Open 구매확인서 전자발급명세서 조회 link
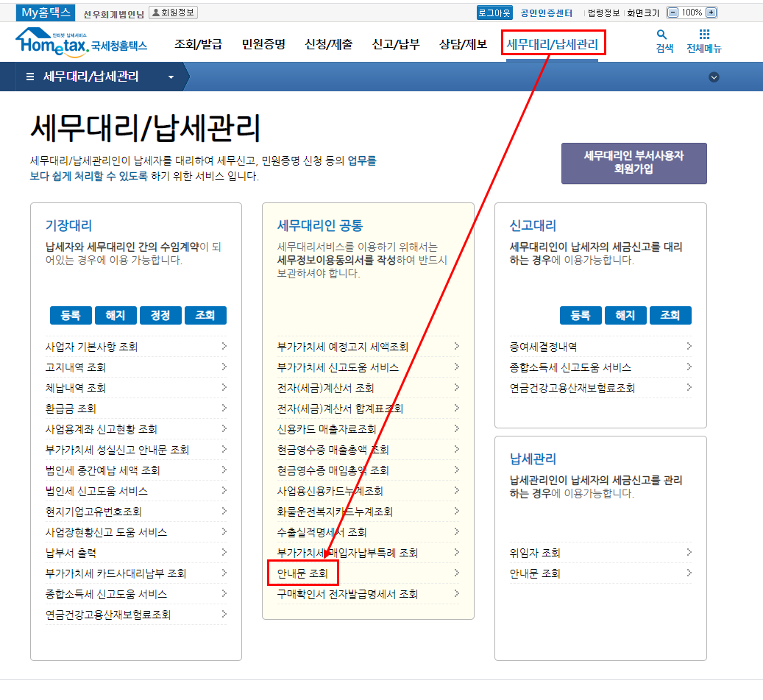Image resolution: width=763 pixels, height=700 pixels. (347, 594)
